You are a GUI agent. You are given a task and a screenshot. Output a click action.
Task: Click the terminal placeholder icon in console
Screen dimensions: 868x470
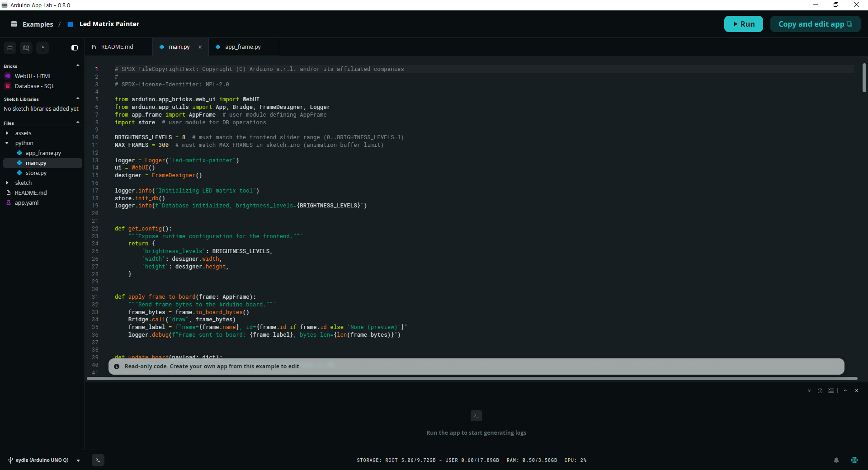[x=476, y=416]
